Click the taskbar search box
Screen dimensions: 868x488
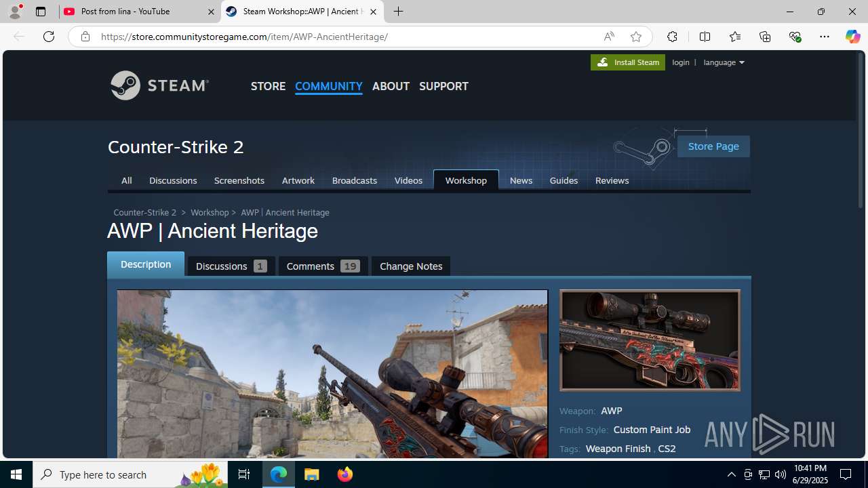131,474
